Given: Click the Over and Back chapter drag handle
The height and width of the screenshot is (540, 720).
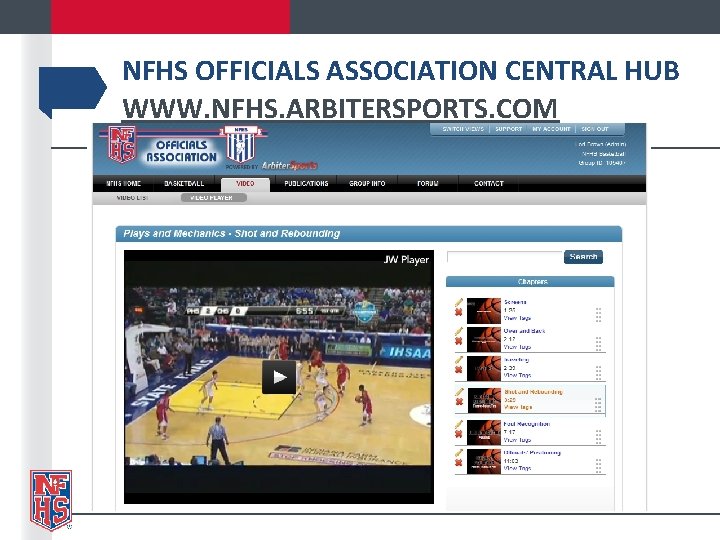Looking at the screenshot, I should (x=598, y=343).
